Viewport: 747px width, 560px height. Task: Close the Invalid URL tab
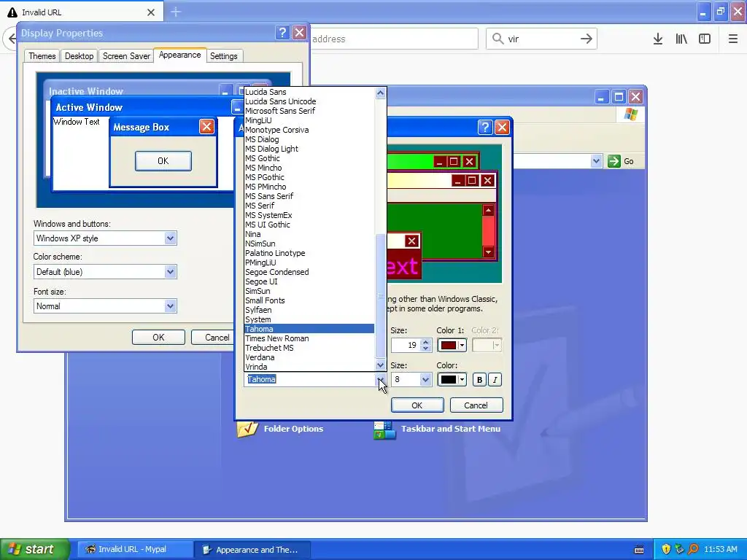click(x=151, y=12)
